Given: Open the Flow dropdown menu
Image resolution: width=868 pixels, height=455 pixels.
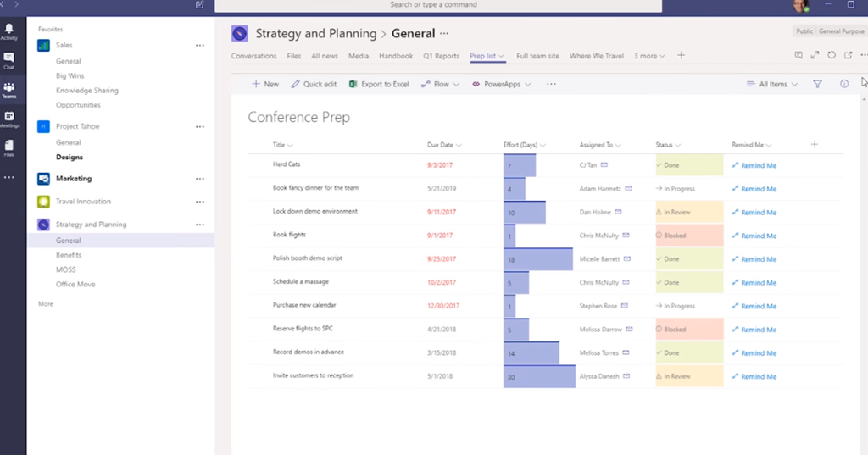Looking at the screenshot, I should tap(440, 84).
